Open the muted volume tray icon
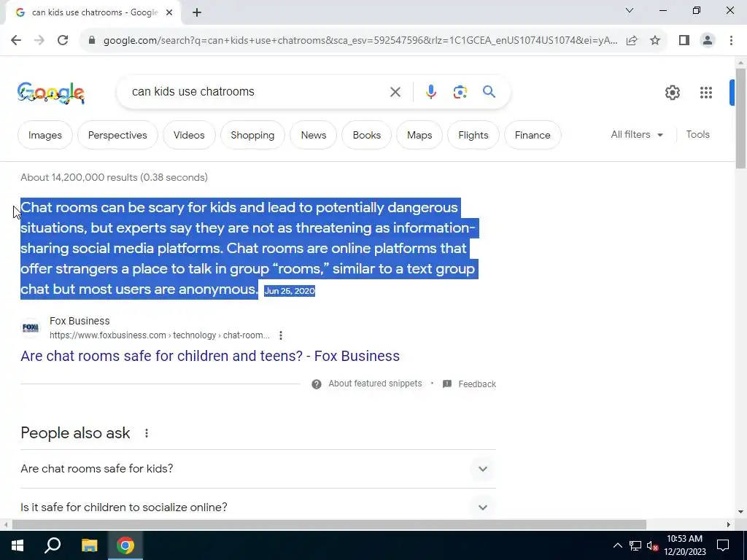Screen dimensions: 747x560 point(652,545)
